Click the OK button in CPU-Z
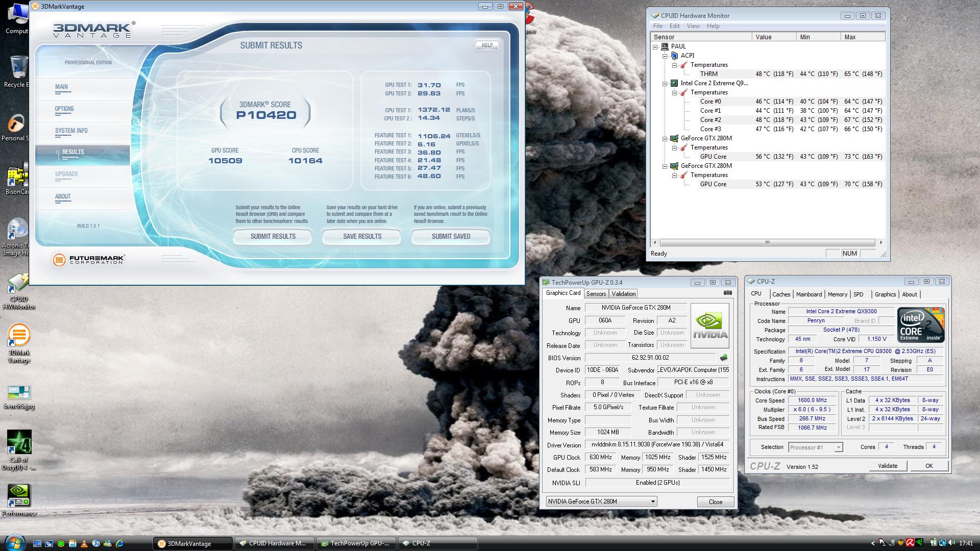 pos(929,466)
